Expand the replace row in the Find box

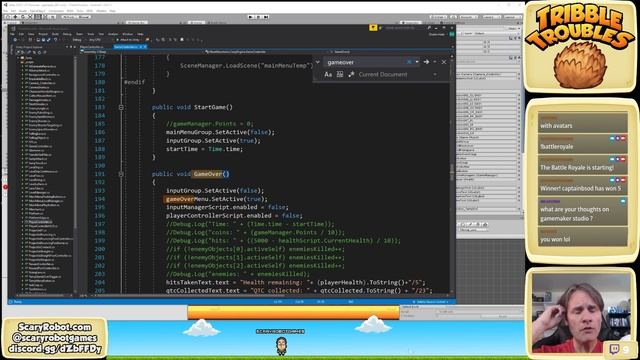(318, 62)
